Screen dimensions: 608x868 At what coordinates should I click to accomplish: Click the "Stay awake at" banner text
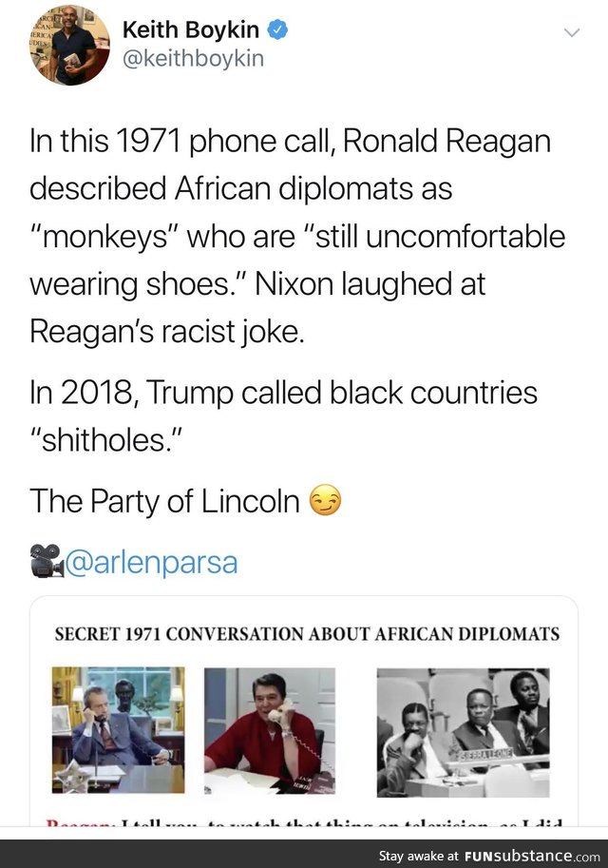tap(419, 854)
